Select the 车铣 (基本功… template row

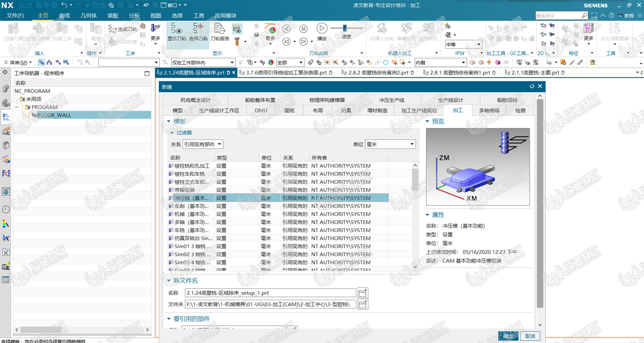278,230
